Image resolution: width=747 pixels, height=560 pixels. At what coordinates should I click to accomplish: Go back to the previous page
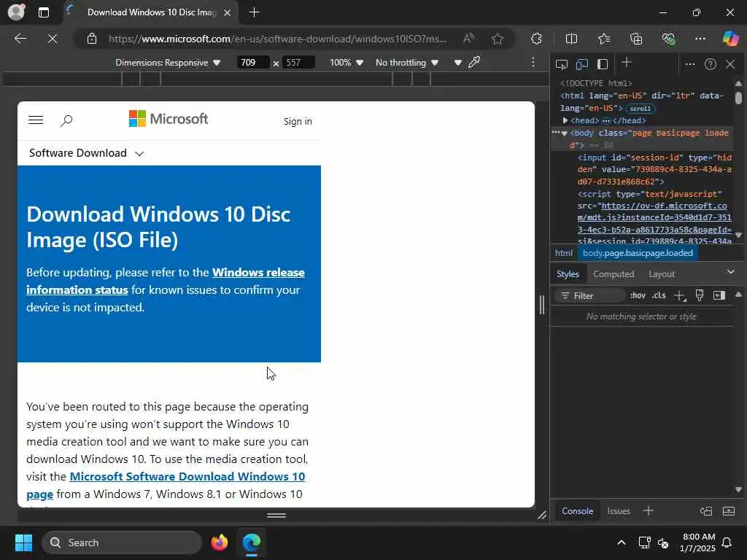click(x=20, y=39)
